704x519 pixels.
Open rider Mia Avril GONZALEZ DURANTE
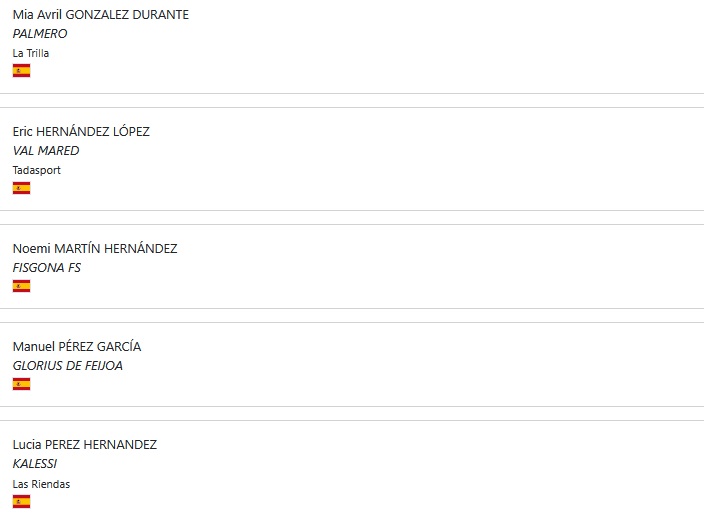101,14
